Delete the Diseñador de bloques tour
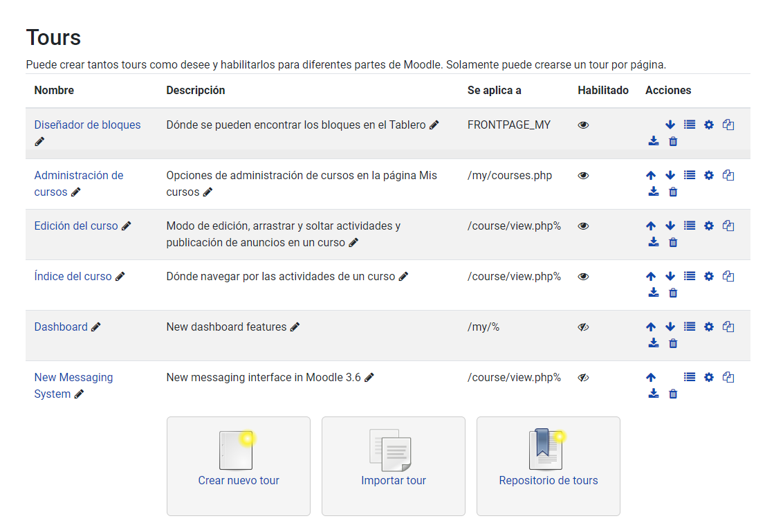774x532 pixels. click(x=673, y=142)
